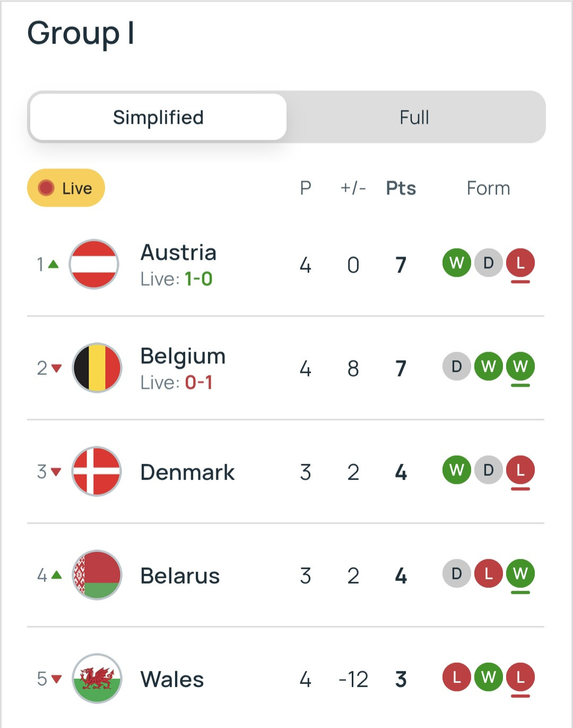Open the Denmark team name link
Viewport: 573px width, 728px height.
[x=187, y=472]
